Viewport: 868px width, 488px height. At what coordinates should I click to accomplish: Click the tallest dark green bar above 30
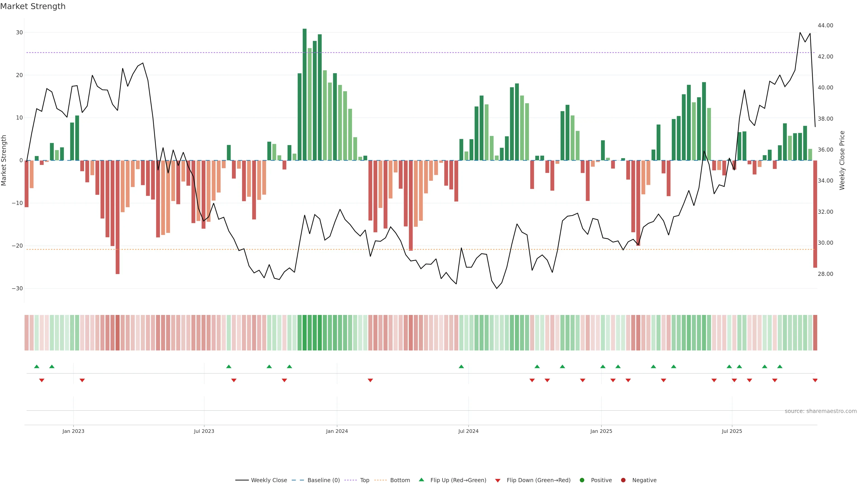305,94
